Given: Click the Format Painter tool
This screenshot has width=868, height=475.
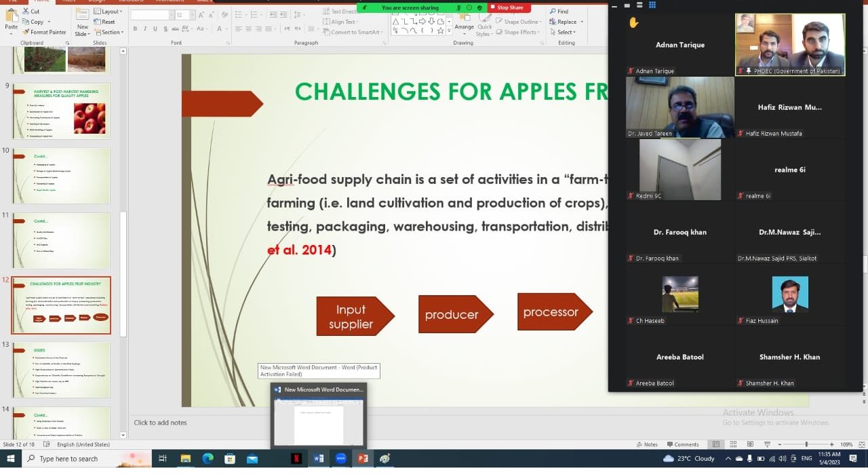Looking at the screenshot, I should tap(44, 32).
